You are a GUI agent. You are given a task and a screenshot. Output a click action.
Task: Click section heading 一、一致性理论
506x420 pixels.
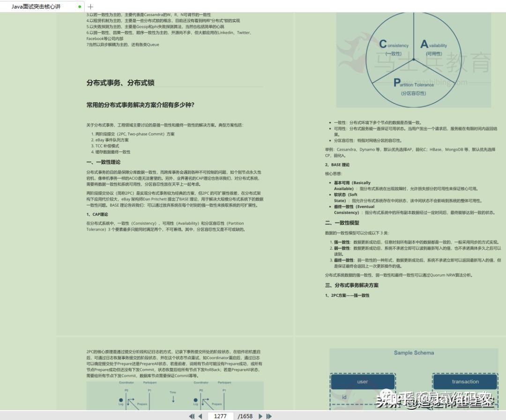coord(103,162)
